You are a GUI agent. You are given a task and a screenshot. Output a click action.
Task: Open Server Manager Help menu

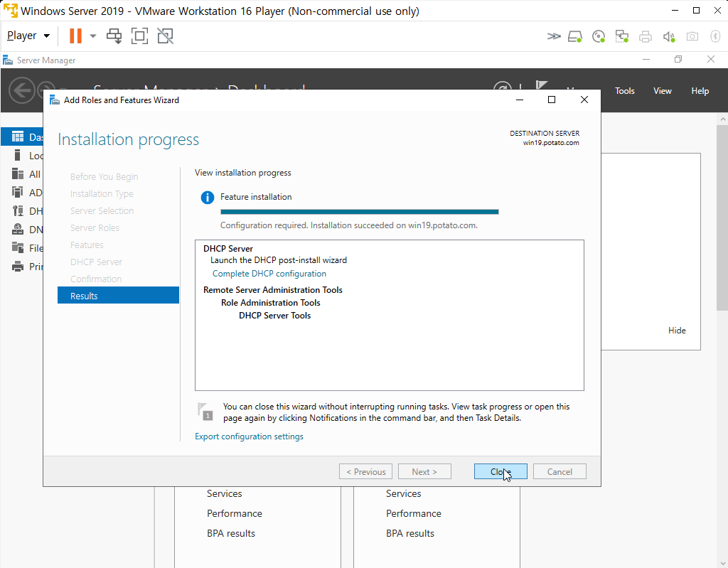(x=700, y=91)
